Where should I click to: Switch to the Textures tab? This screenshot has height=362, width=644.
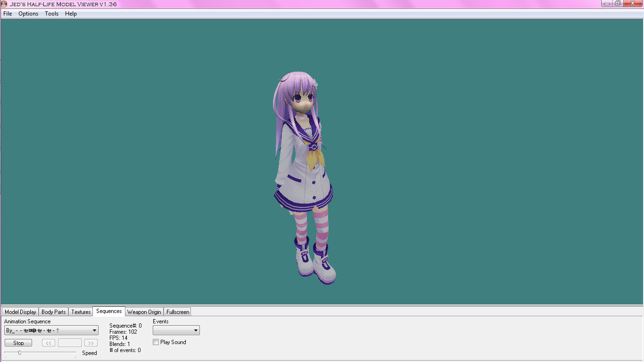pos(80,312)
